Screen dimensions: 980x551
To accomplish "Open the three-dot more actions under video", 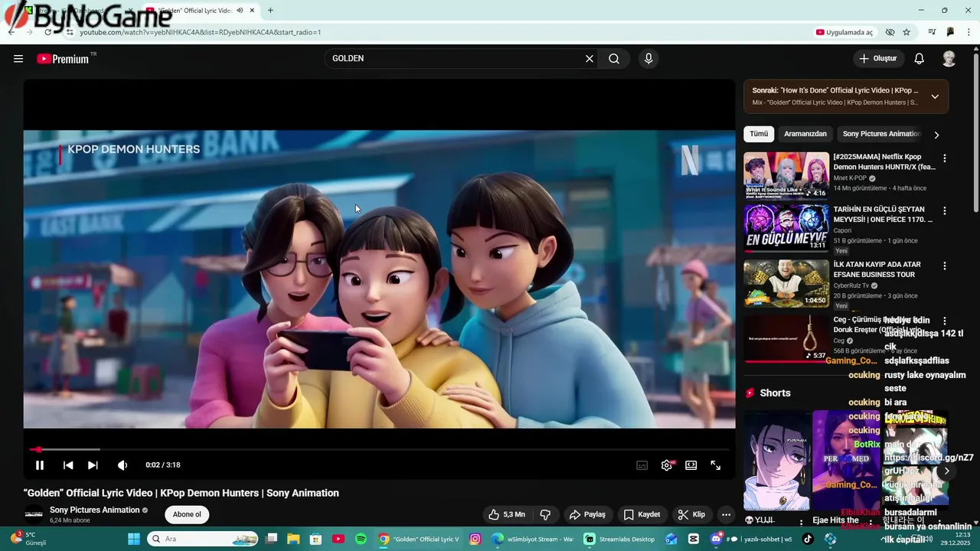I will point(727,514).
